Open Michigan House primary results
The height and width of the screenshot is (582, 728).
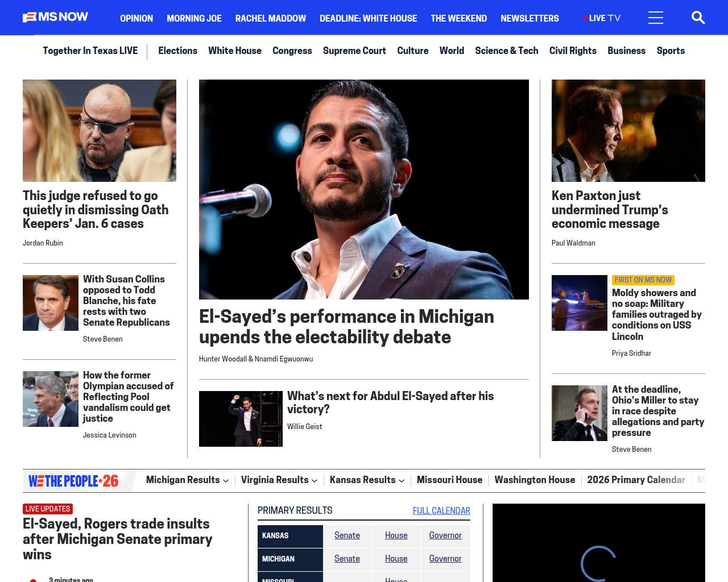[x=396, y=559]
